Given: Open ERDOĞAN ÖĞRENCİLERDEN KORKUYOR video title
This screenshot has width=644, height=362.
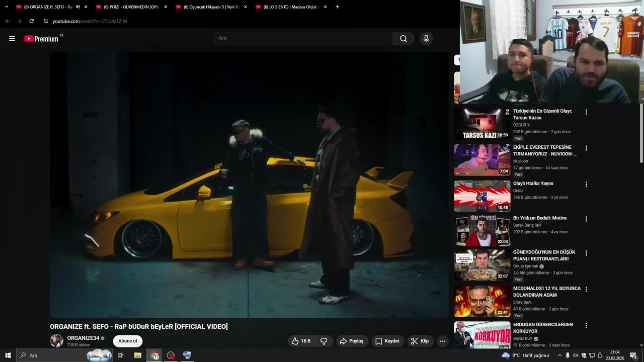Looking at the screenshot, I should [543, 328].
